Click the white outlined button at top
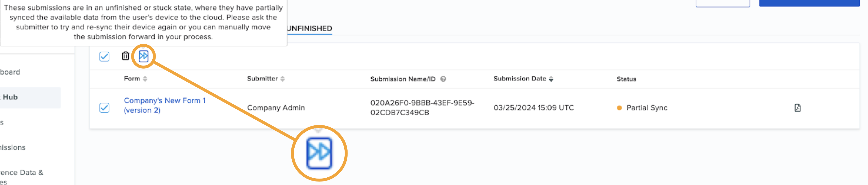The width and height of the screenshot is (868, 185). 722,3
